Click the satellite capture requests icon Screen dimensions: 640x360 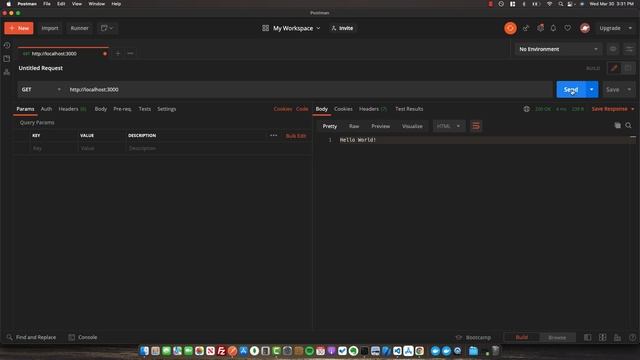tap(526, 28)
